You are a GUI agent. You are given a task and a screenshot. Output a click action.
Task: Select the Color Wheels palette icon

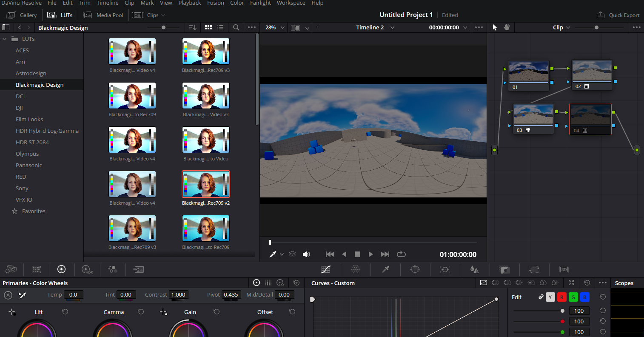(61, 269)
